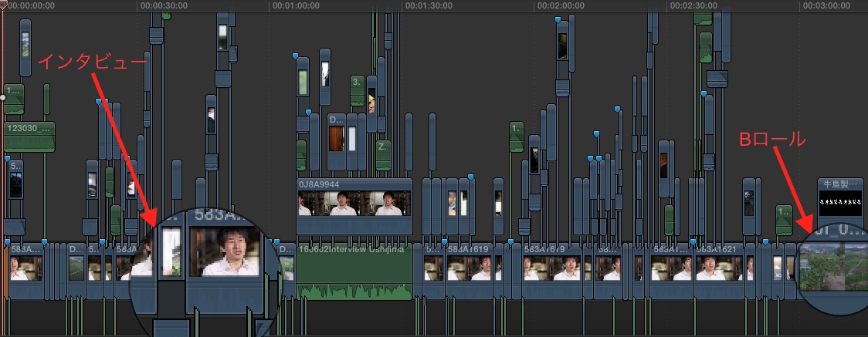This screenshot has height=337, width=868.
Task: Select the D… clip with brown door thumbnail
Action: [x=336, y=141]
